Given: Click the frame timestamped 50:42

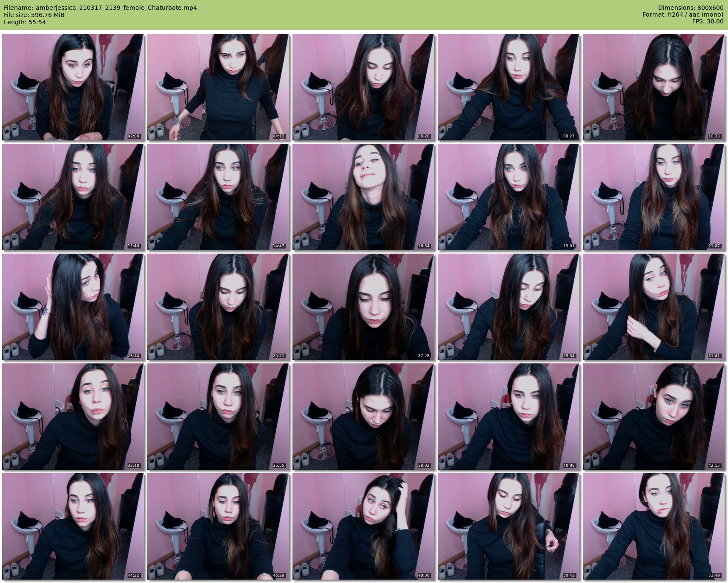Looking at the screenshot, I should (509, 526).
